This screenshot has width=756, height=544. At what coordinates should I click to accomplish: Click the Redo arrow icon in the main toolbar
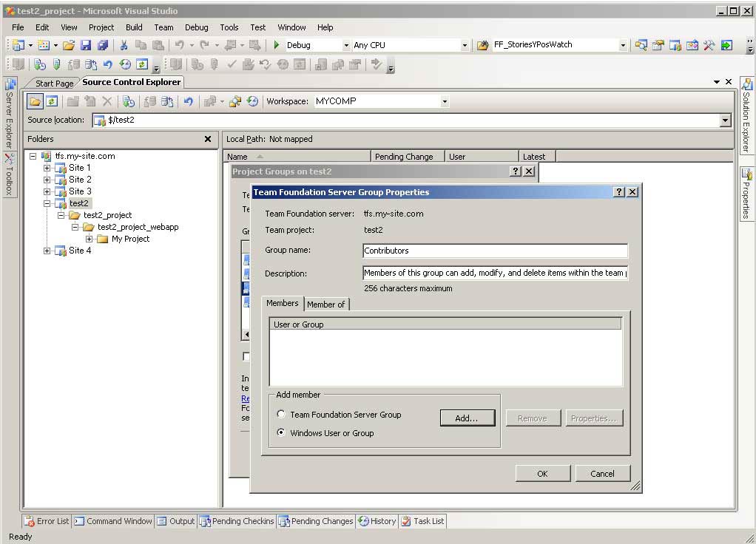point(204,45)
